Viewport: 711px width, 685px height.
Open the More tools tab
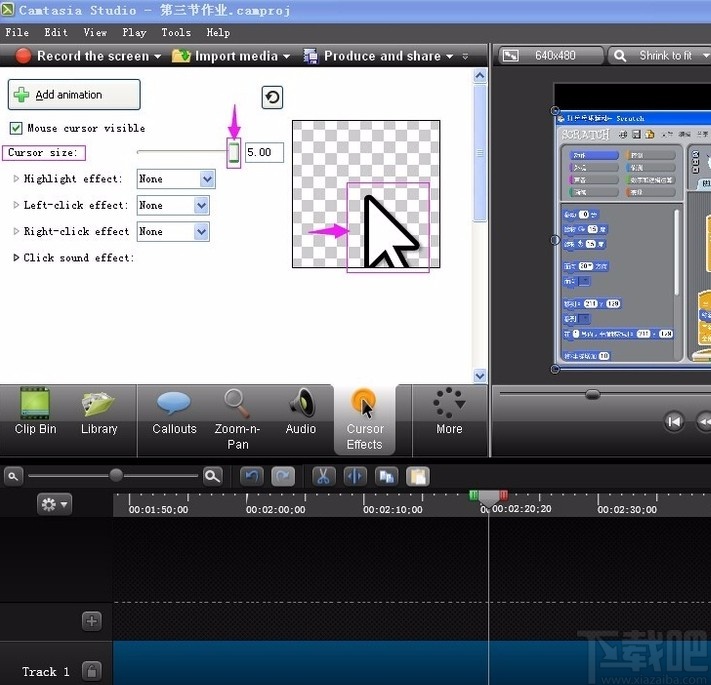(x=449, y=412)
